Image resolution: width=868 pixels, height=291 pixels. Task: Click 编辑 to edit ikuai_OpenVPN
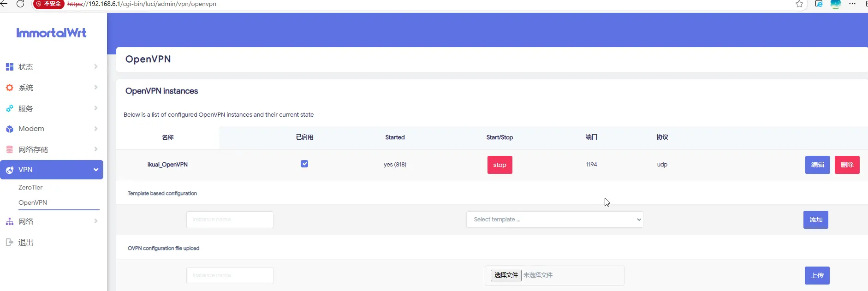[x=817, y=165]
